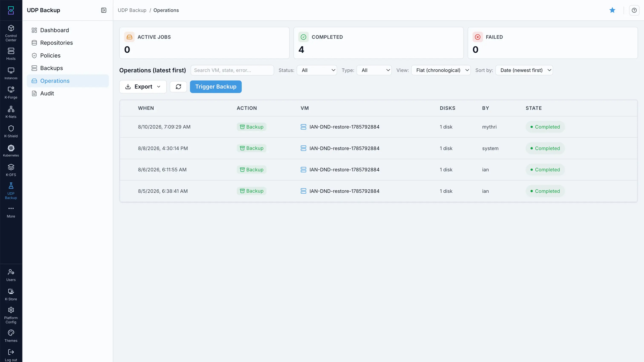Viewport: 644px width, 362px height.
Task: Open the K-Store module
Action: (11, 294)
